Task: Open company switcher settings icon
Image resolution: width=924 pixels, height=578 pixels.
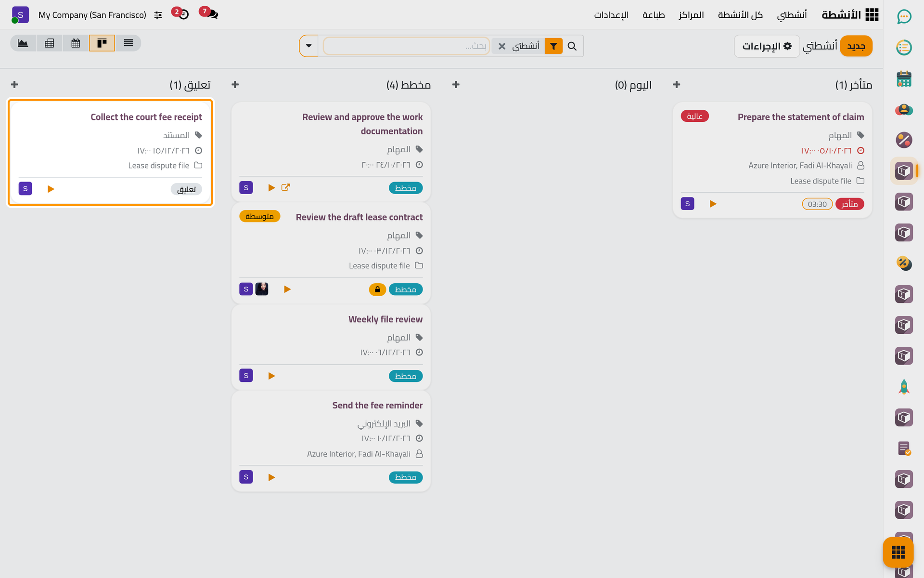Action: tap(158, 15)
